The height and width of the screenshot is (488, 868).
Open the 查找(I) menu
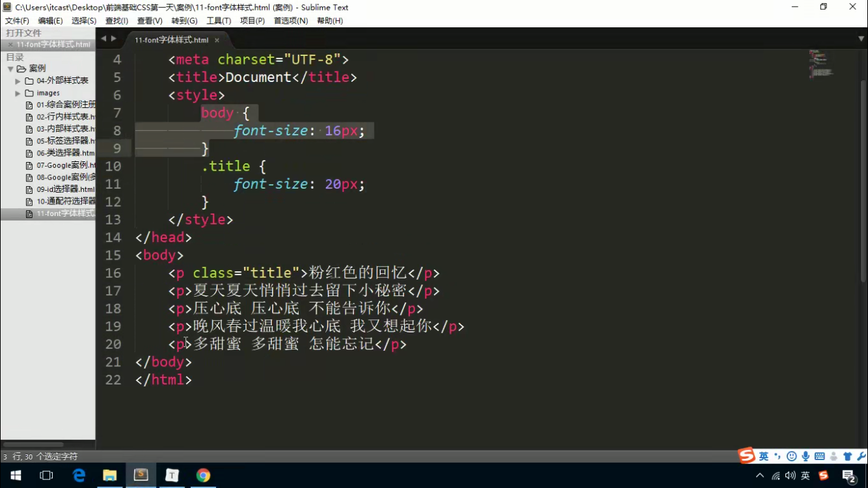pos(116,21)
